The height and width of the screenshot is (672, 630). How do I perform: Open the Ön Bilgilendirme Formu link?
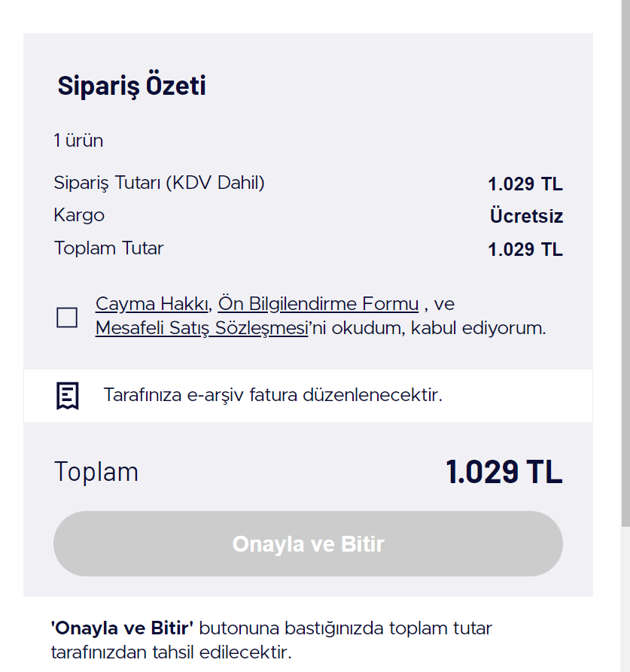pos(318,303)
